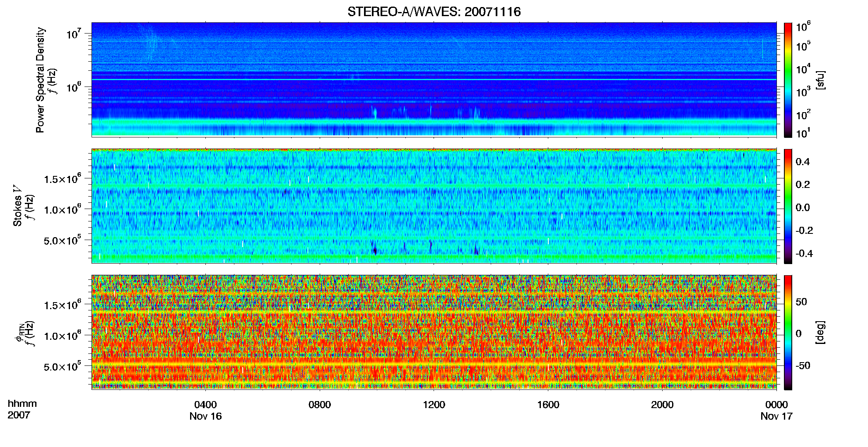Click the [deg] colorbar unit label
Image resolution: width=868 pixels, height=447 pixels.
(820, 332)
